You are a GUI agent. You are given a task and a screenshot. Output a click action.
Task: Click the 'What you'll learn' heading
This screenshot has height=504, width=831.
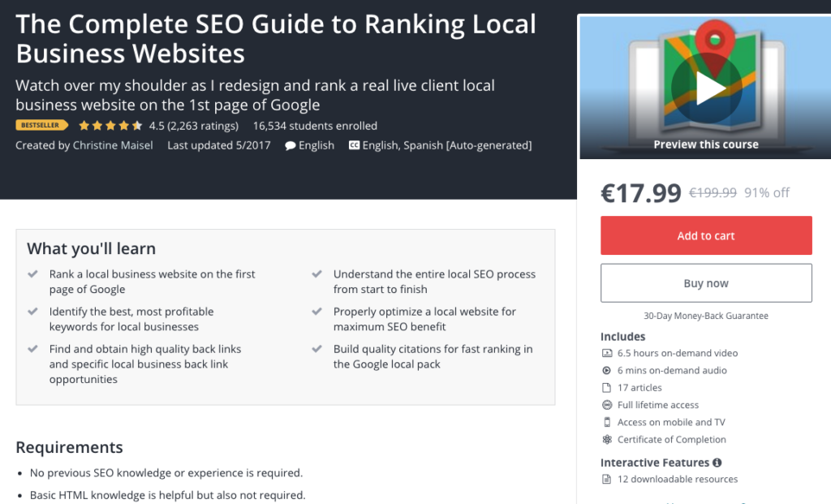coord(91,248)
